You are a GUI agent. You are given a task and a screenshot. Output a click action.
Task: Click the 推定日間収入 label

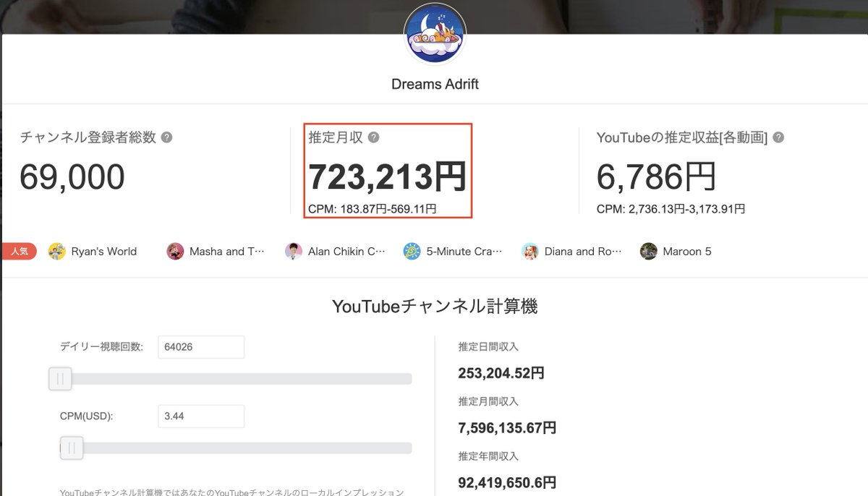488,347
